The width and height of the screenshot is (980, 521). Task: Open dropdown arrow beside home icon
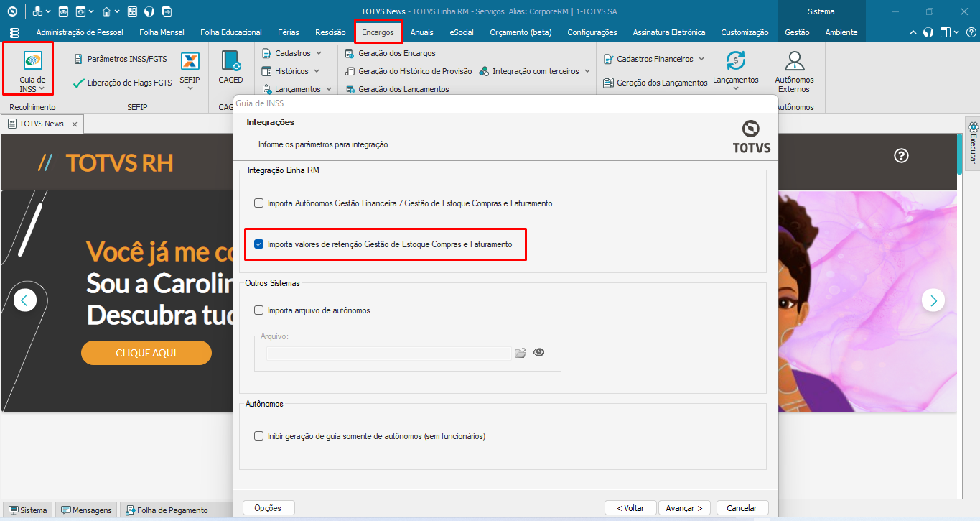point(117,11)
